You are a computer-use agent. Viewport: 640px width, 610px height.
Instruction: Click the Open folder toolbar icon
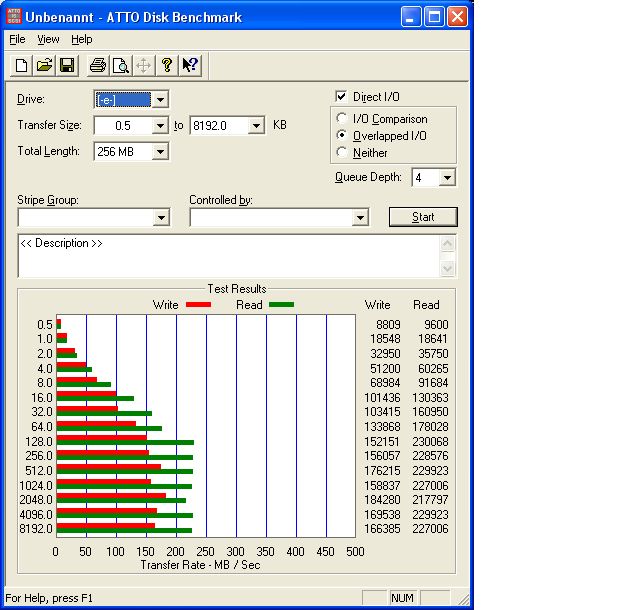pos(44,65)
